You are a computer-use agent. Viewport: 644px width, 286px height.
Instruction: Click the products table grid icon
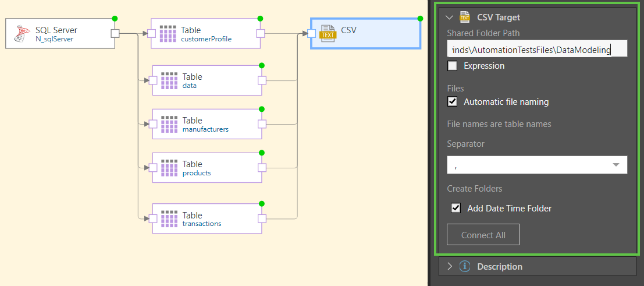click(x=169, y=168)
